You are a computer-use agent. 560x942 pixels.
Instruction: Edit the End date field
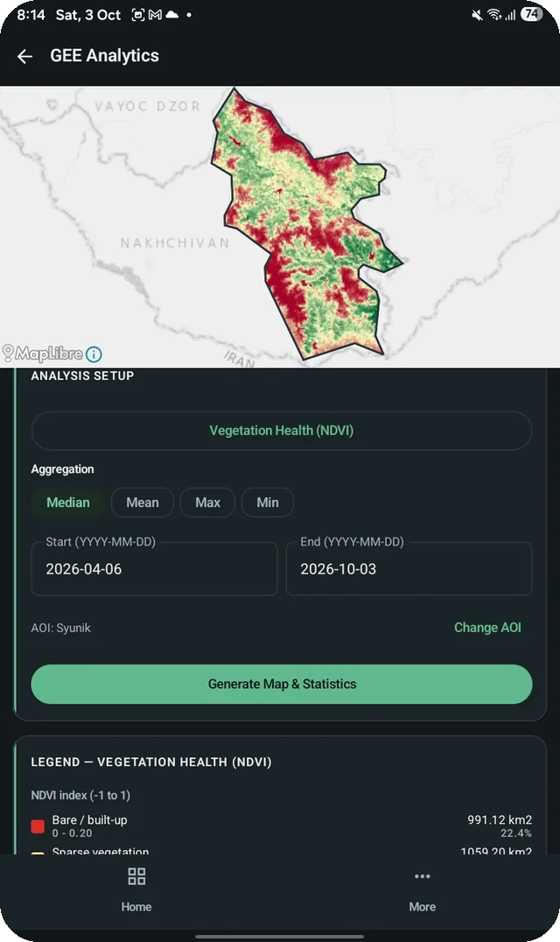click(x=409, y=569)
